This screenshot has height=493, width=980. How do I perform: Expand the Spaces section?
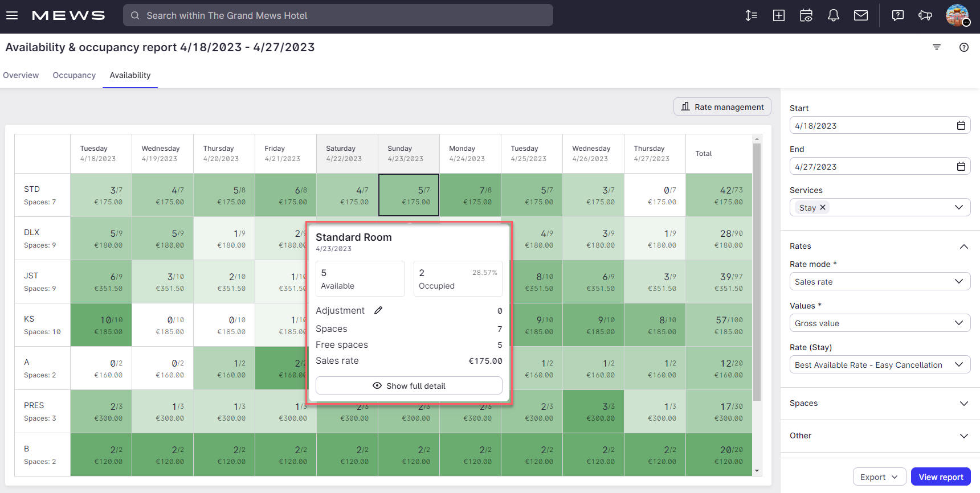point(879,403)
